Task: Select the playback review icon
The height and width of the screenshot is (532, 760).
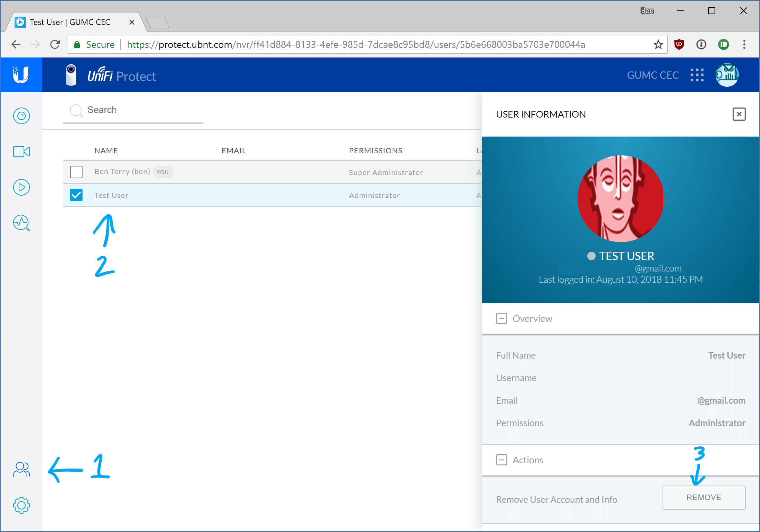Action: pos(21,187)
